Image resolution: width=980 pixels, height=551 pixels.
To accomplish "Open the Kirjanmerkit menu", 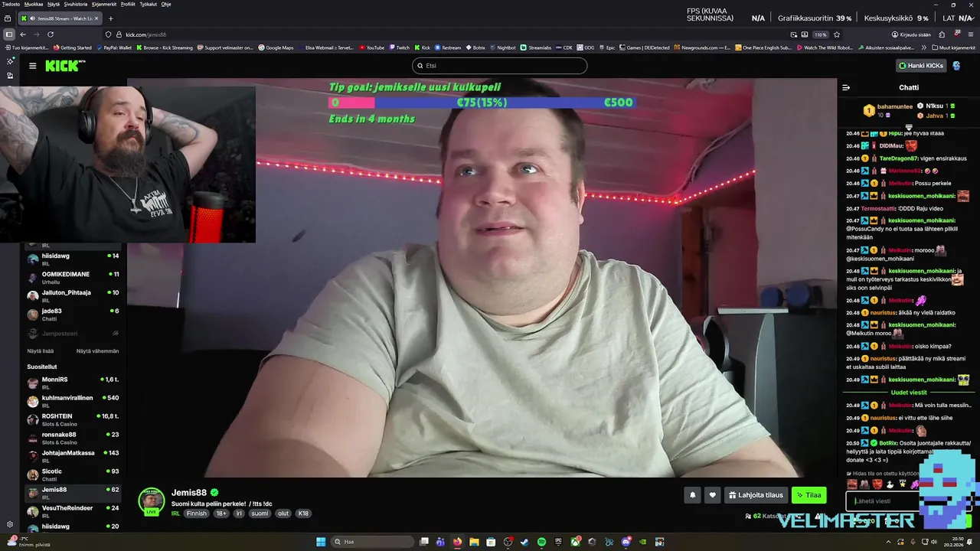I will coord(104,4).
